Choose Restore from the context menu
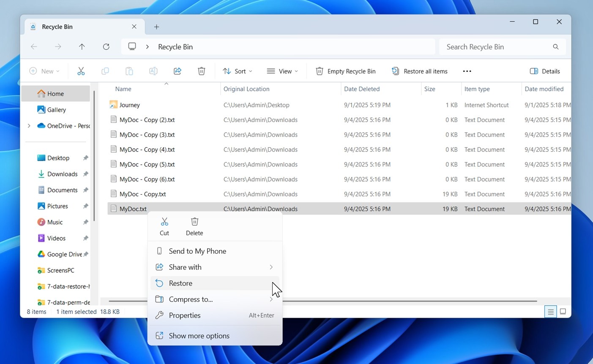Viewport: 593px width, 364px height. point(180,283)
